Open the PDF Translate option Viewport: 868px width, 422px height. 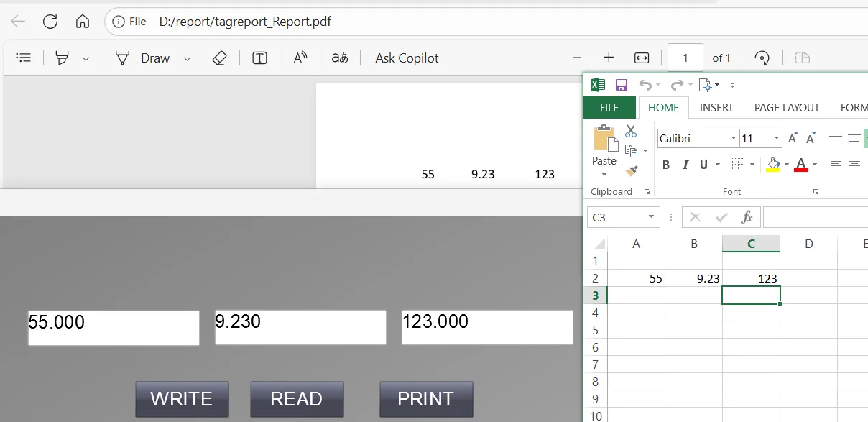point(340,58)
